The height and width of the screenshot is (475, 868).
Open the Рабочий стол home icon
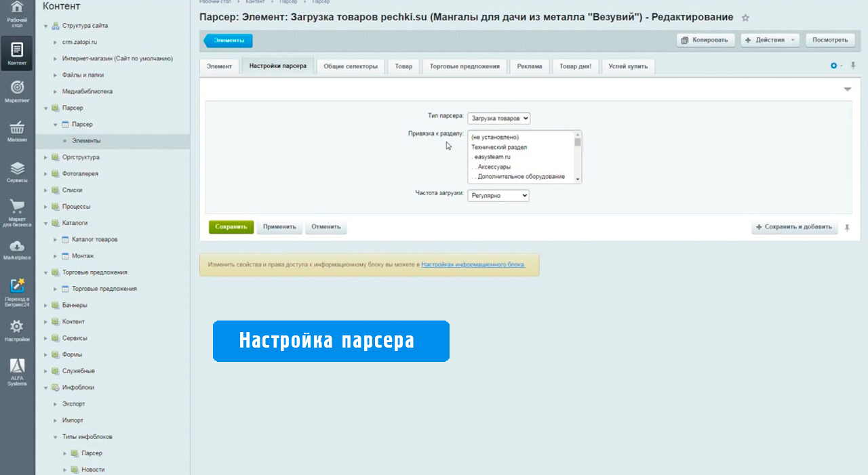tap(17, 7)
